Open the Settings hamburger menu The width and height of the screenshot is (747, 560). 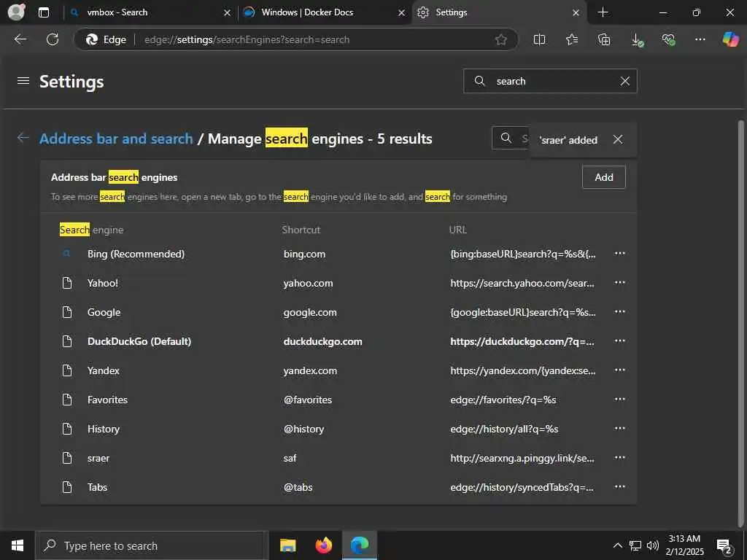tap(23, 81)
